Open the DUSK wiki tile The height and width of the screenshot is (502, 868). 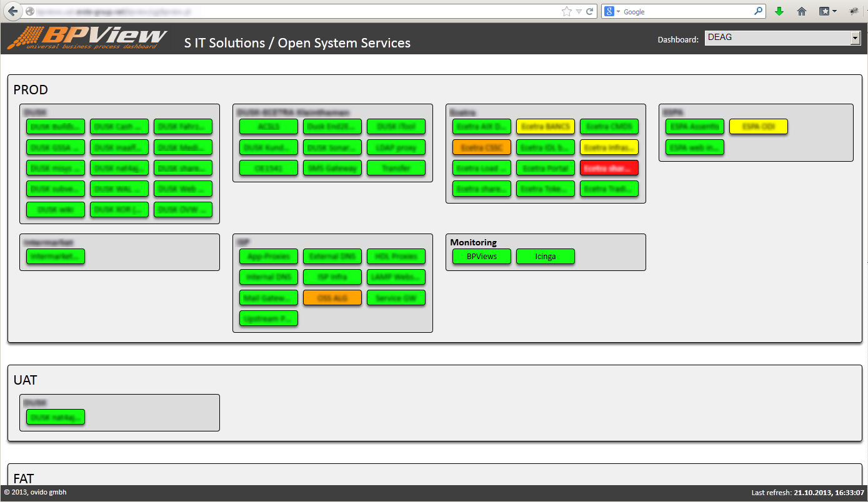[56, 210]
